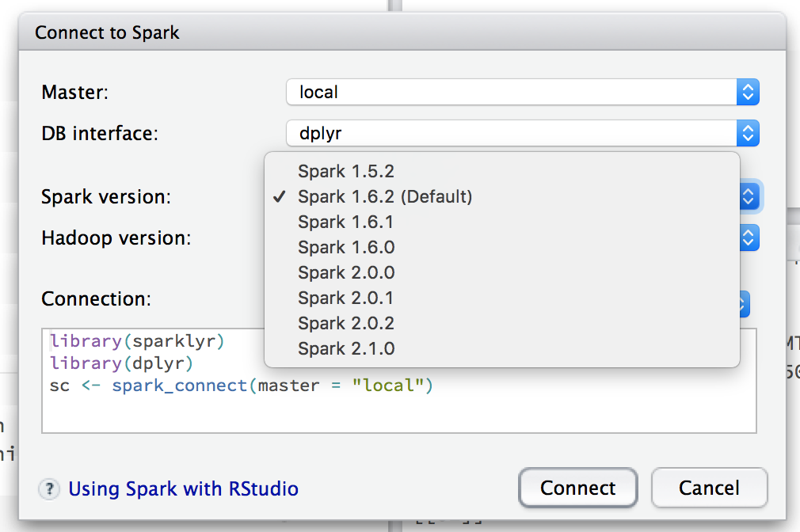Image resolution: width=800 pixels, height=532 pixels.
Task: Select Spark 1.5.2 from the list
Action: 502,171
